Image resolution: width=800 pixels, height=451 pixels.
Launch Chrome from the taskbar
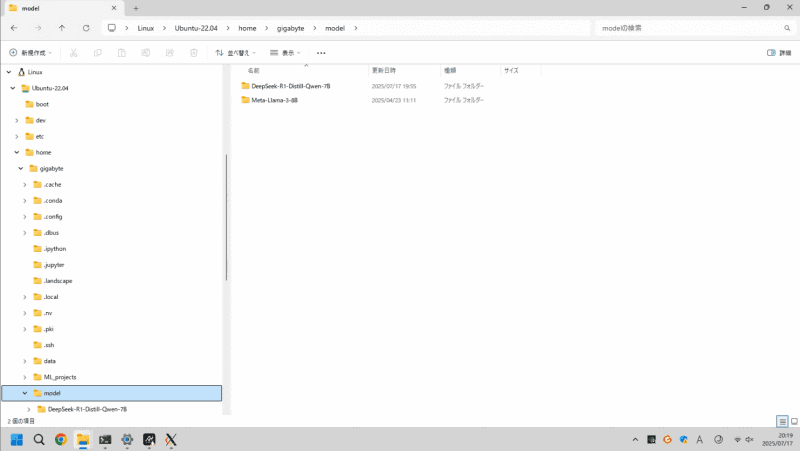(x=61, y=439)
